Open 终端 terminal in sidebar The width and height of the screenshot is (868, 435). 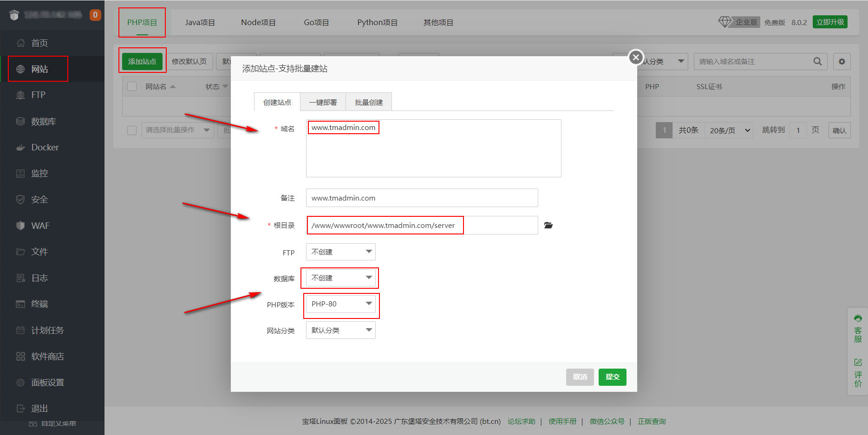[x=39, y=304]
